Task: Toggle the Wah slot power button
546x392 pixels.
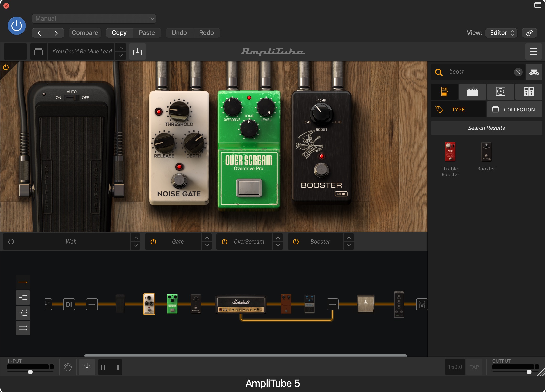Action: [11, 242]
